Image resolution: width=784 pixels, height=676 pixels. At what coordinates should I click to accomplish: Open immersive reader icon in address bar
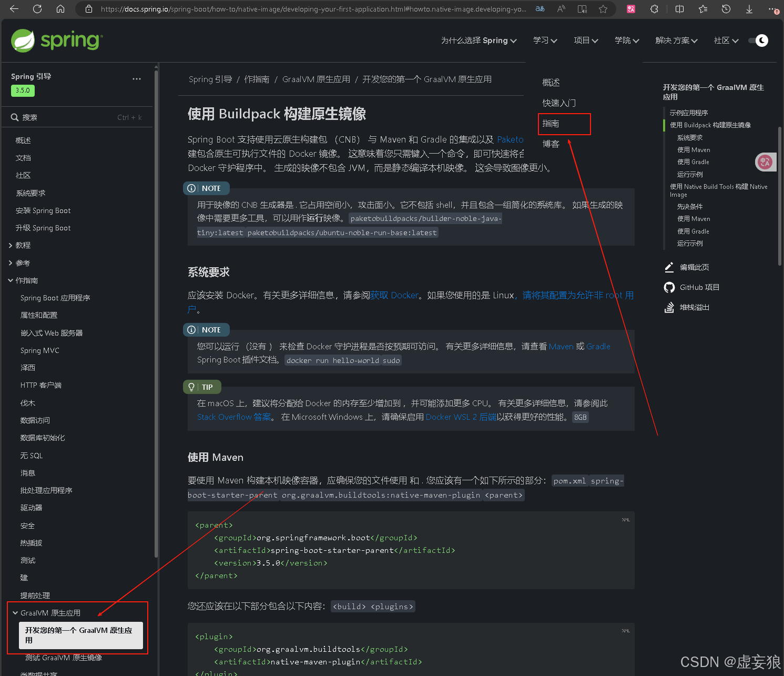point(582,9)
